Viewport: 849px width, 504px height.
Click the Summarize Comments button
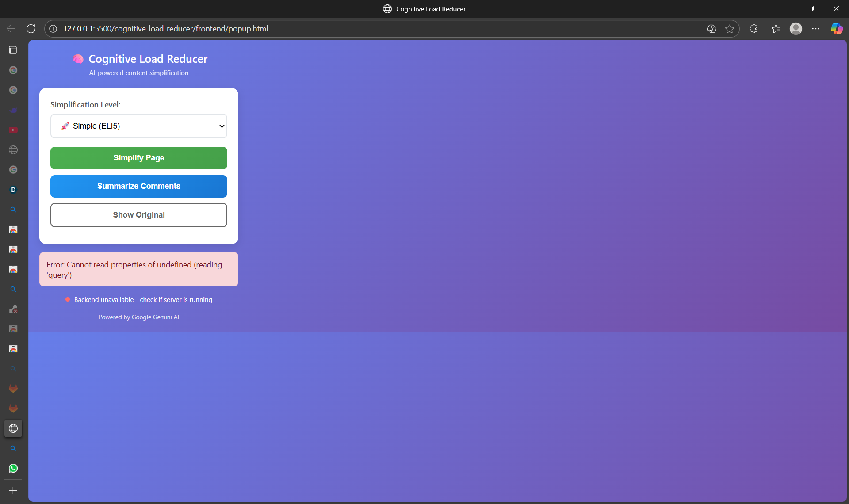pos(139,186)
